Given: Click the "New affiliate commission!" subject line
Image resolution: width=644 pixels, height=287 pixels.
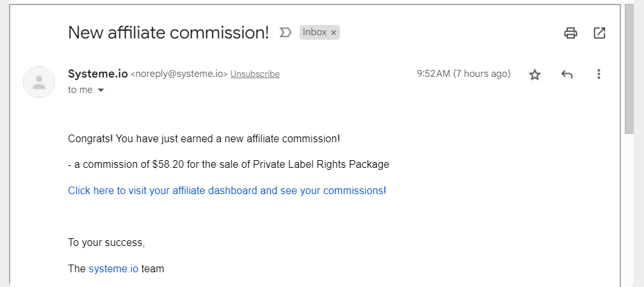Looking at the screenshot, I should pos(168,33).
